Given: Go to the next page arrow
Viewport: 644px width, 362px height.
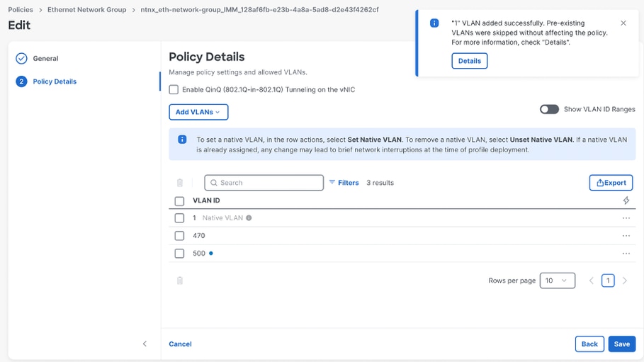Looking at the screenshot, I should click(625, 281).
